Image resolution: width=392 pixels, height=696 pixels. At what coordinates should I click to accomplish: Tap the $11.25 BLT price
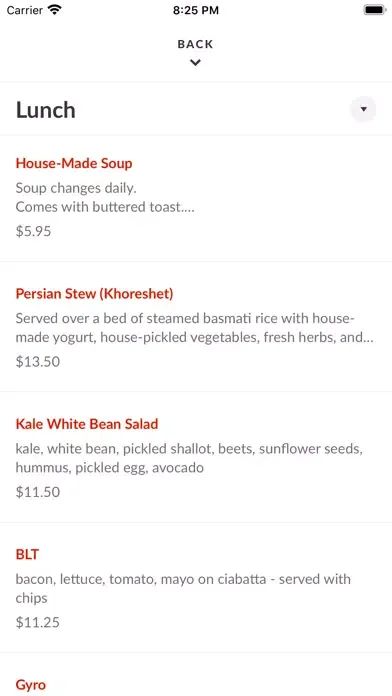38,622
